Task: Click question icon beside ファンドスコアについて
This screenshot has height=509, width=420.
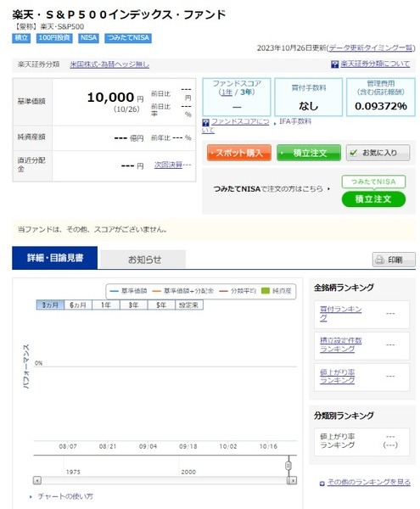Action: [x=205, y=123]
